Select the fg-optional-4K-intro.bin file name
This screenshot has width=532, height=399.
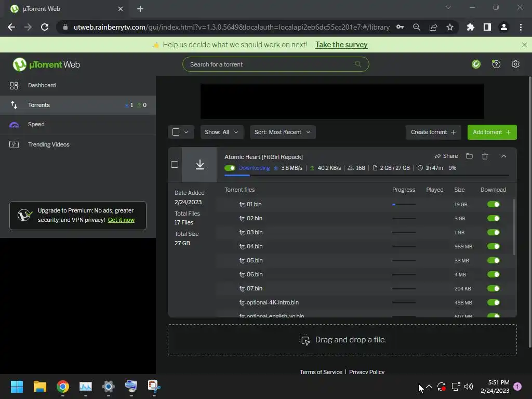269,302
